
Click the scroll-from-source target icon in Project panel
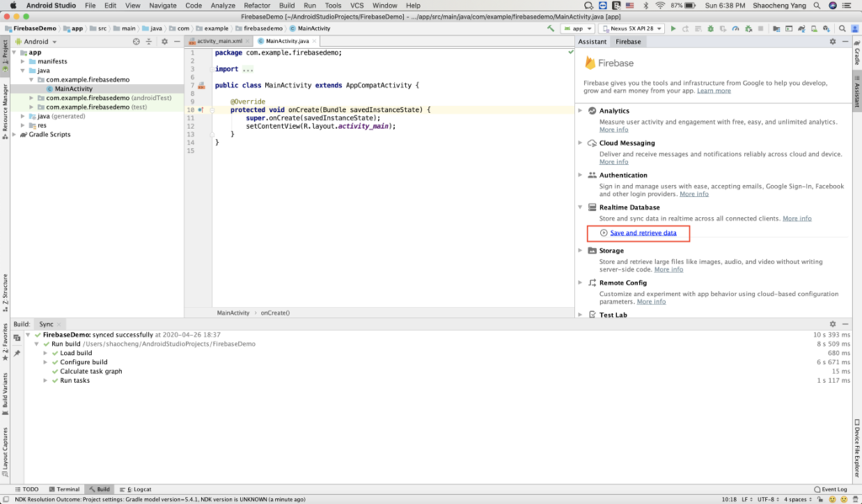pyautogui.click(x=136, y=42)
